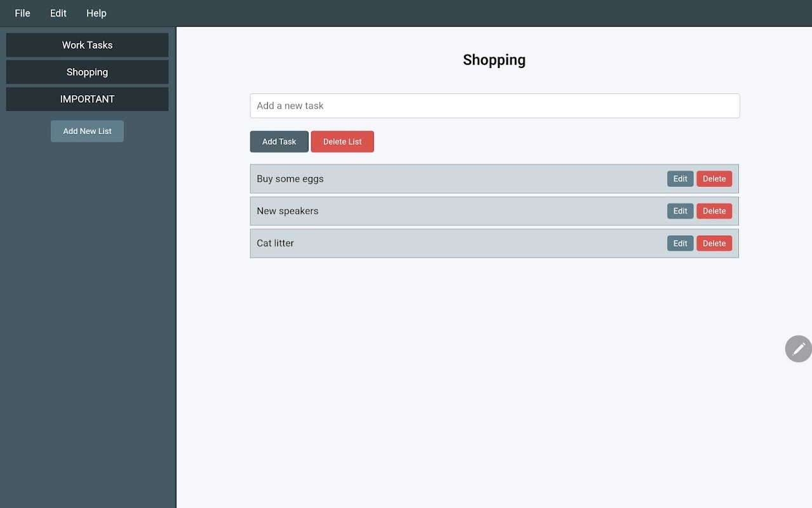Edit the Cat litter task
The height and width of the screenshot is (508, 812).
click(680, 243)
